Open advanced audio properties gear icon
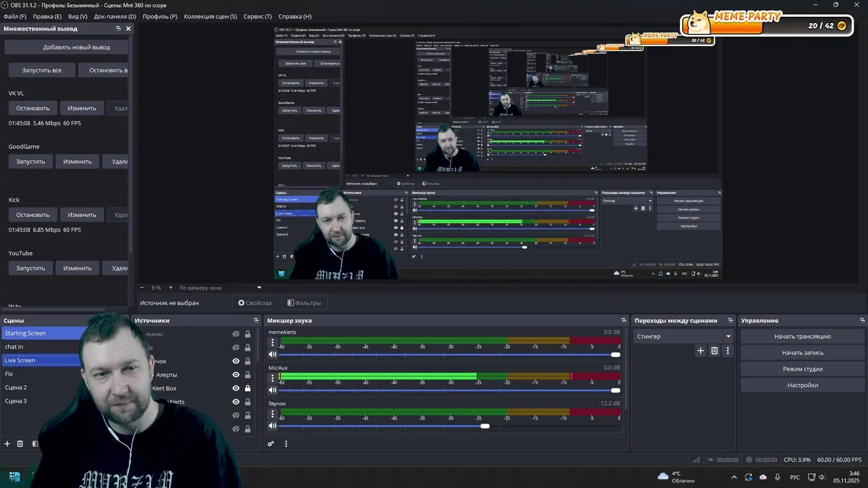 [x=271, y=444]
